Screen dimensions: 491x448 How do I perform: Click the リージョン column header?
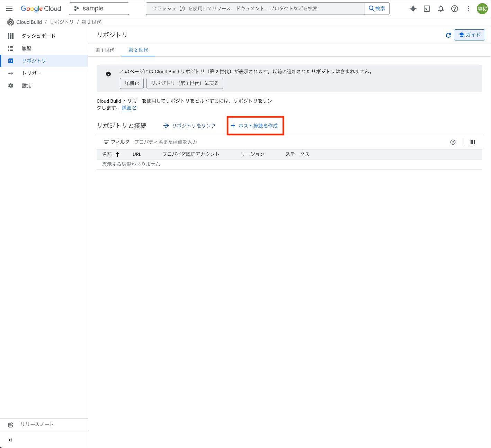pyautogui.click(x=253, y=154)
